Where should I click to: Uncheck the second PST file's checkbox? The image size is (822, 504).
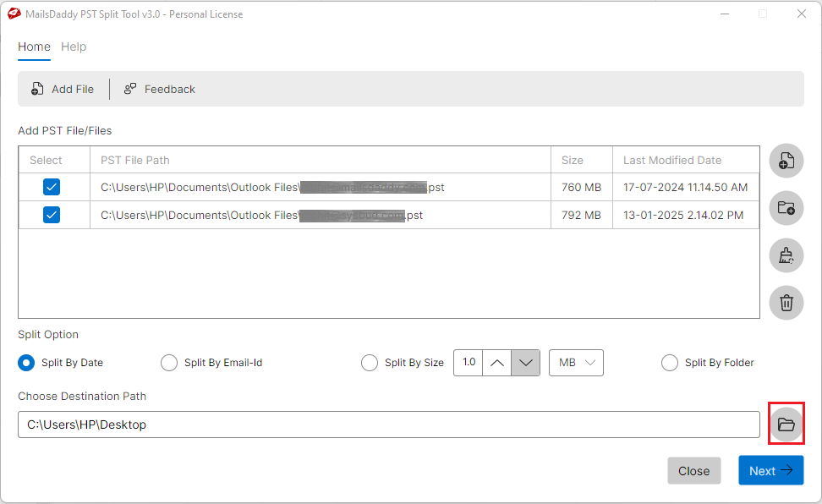[x=51, y=215]
